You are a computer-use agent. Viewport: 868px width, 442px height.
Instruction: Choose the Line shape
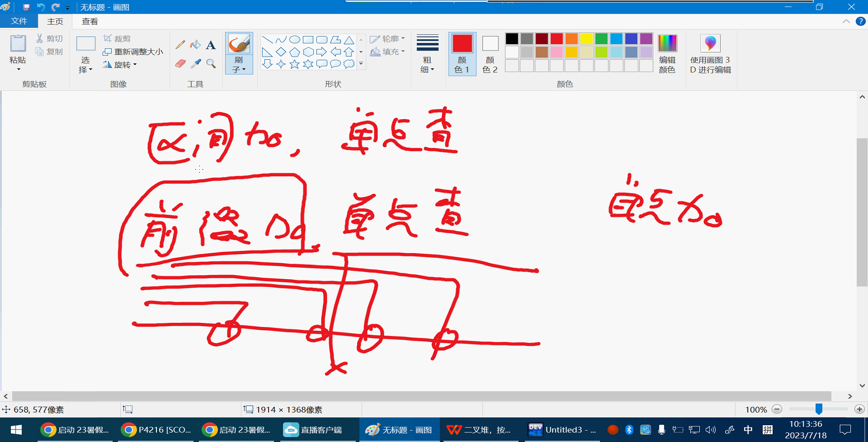(268, 40)
